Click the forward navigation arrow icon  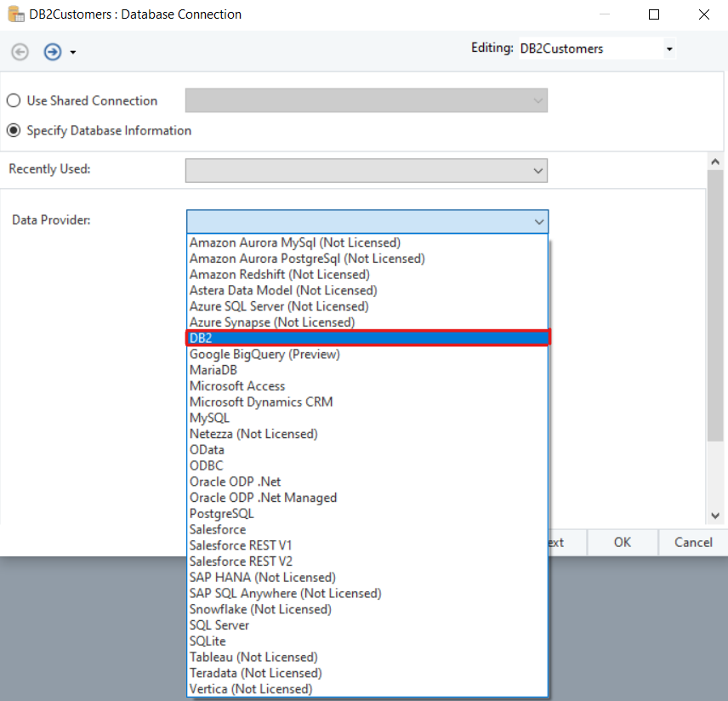(x=53, y=52)
